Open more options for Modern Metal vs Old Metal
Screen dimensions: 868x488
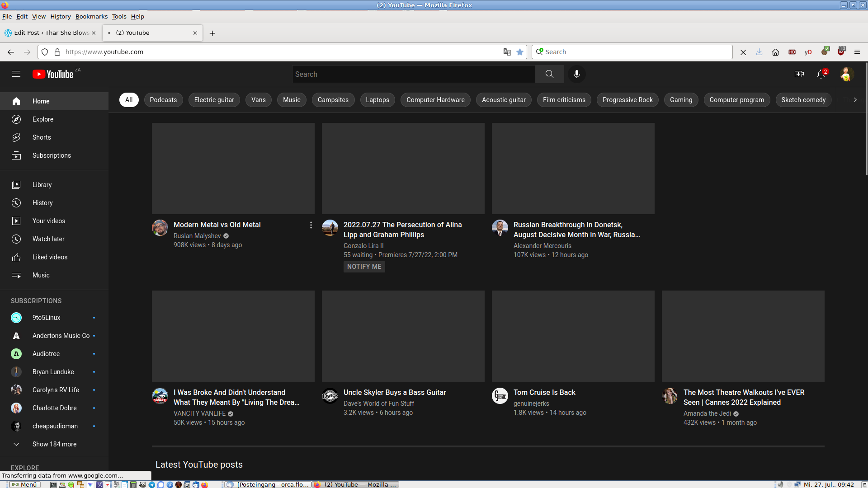tap(311, 225)
